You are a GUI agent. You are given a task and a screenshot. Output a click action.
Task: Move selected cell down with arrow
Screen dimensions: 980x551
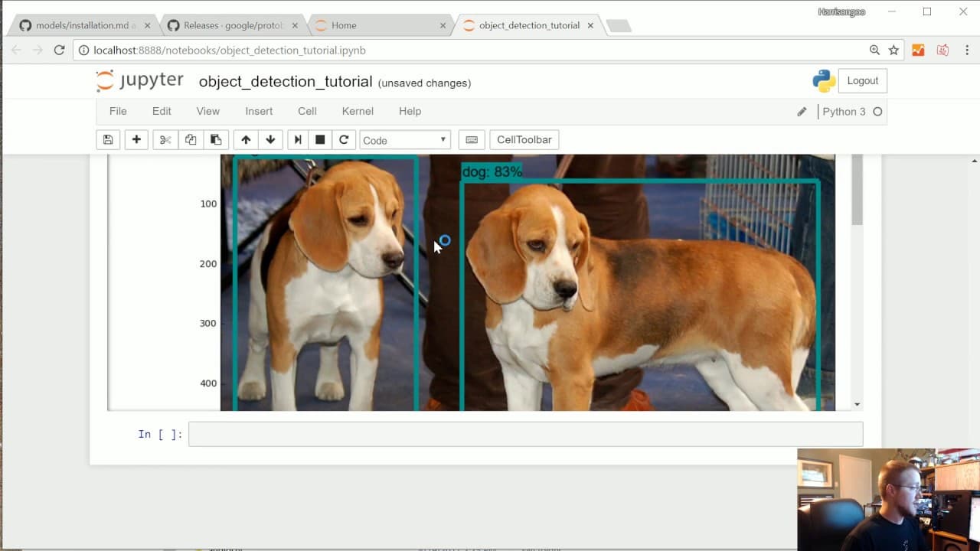pyautogui.click(x=270, y=140)
